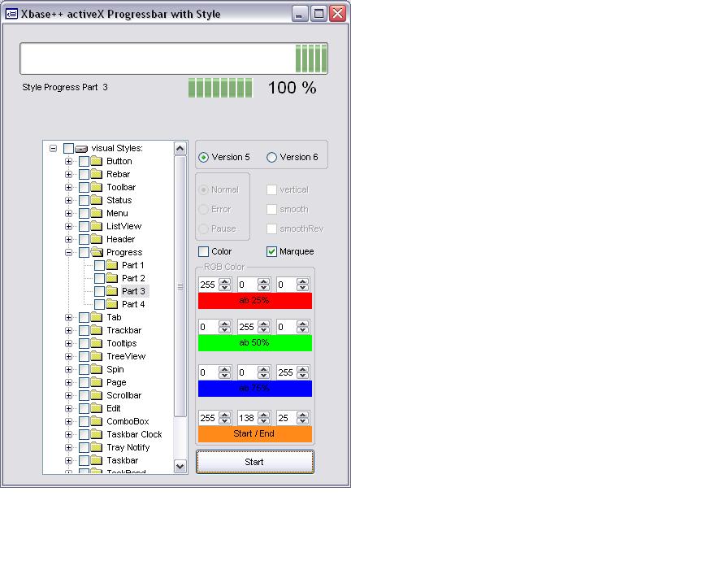Image resolution: width=728 pixels, height=583 pixels.
Task: Click the ListView folder icon
Action: [97, 226]
